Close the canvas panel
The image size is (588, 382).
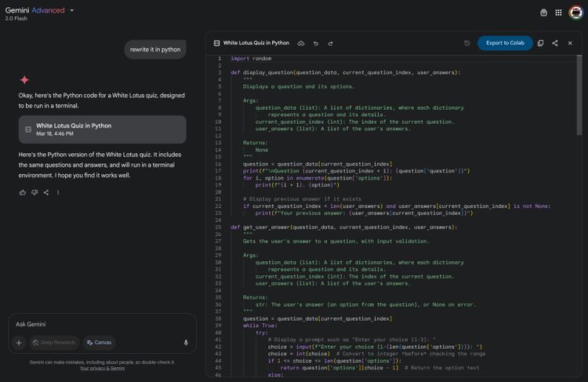(x=570, y=43)
